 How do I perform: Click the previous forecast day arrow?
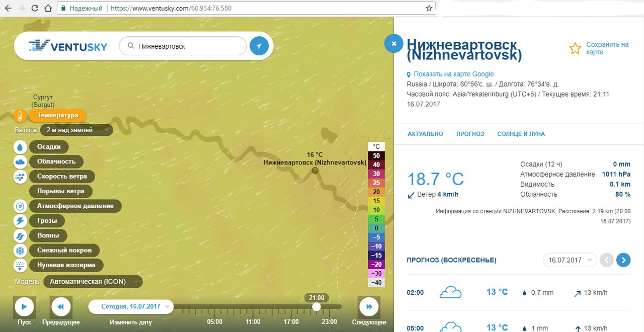(607, 260)
